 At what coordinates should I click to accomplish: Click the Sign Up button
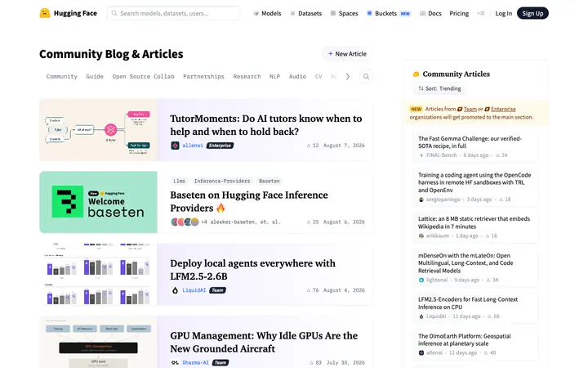coord(532,13)
